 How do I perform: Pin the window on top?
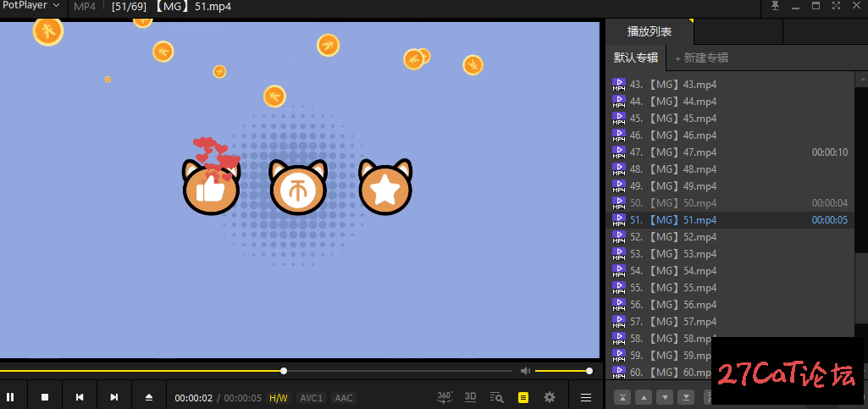(x=775, y=6)
